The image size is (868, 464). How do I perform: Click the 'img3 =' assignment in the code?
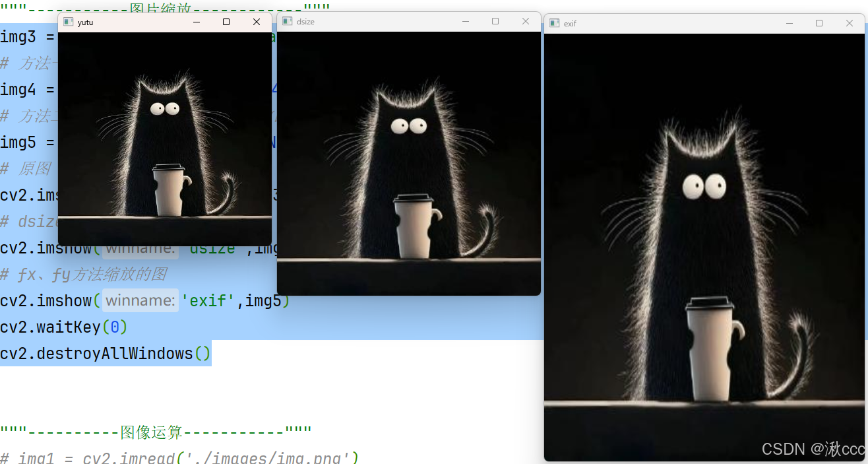tap(28, 36)
